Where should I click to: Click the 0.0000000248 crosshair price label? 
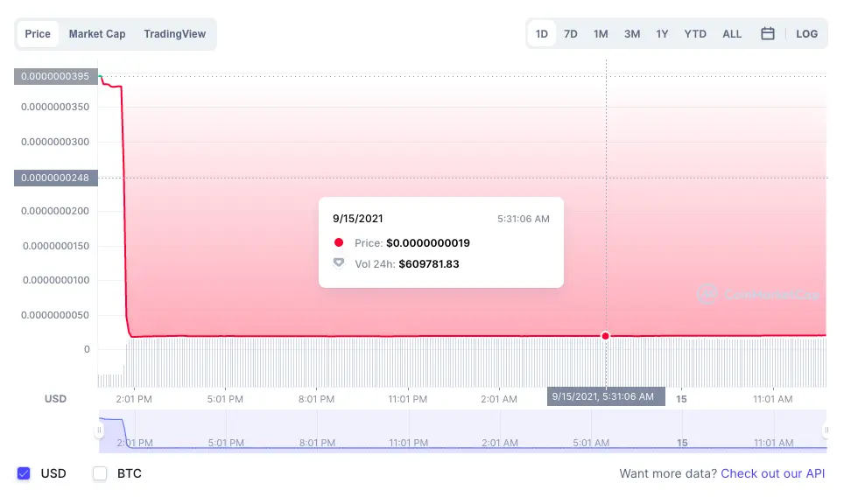point(55,178)
